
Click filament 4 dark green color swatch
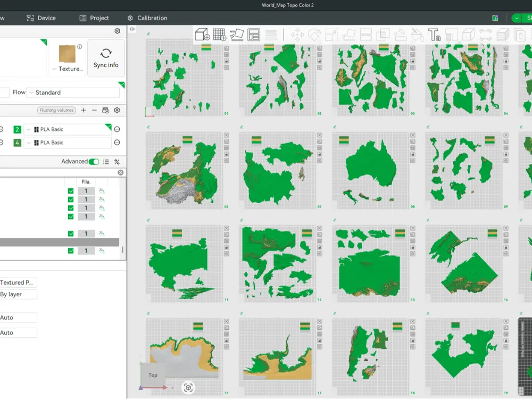point(17,143)
